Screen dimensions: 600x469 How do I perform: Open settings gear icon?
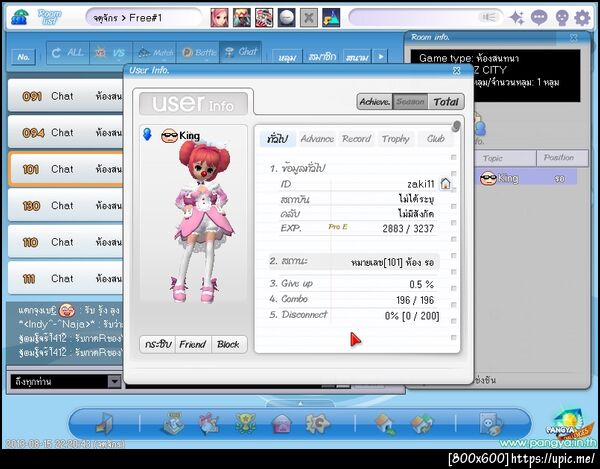point(582,18)
